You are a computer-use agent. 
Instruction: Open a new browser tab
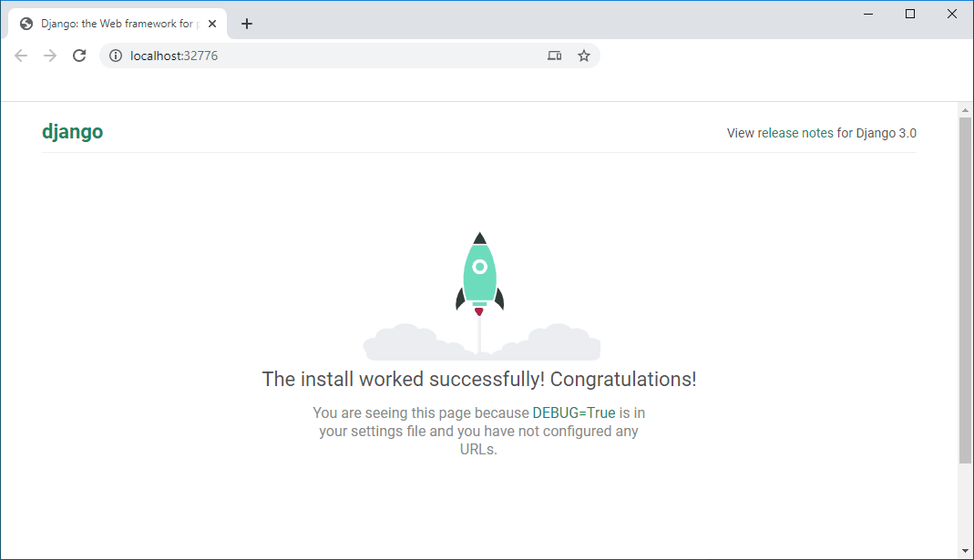(247, 23)
